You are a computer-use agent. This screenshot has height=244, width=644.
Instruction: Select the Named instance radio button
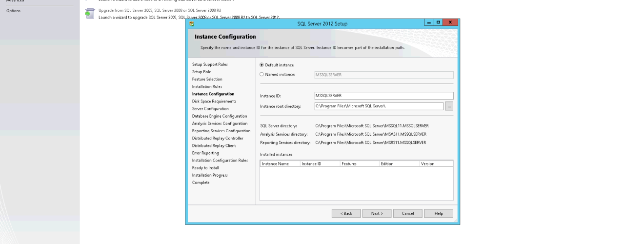[x=262, y=75]
